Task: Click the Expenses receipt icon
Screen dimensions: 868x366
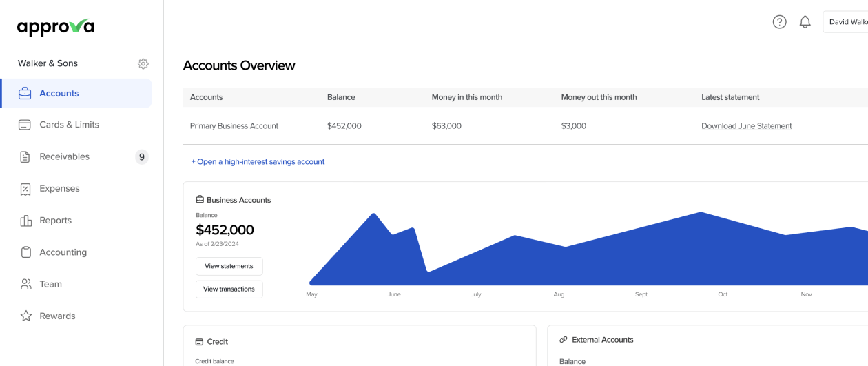Action: click(x=25, y=189)
